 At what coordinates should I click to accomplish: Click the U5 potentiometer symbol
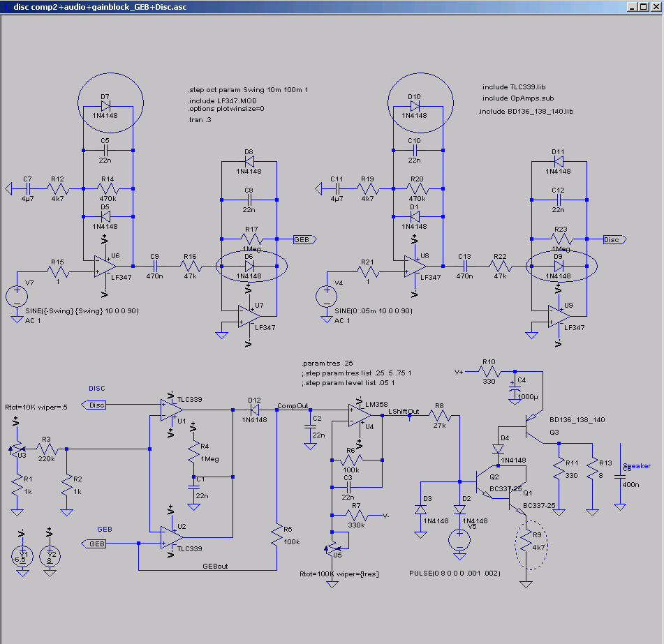tap(332, 549)
